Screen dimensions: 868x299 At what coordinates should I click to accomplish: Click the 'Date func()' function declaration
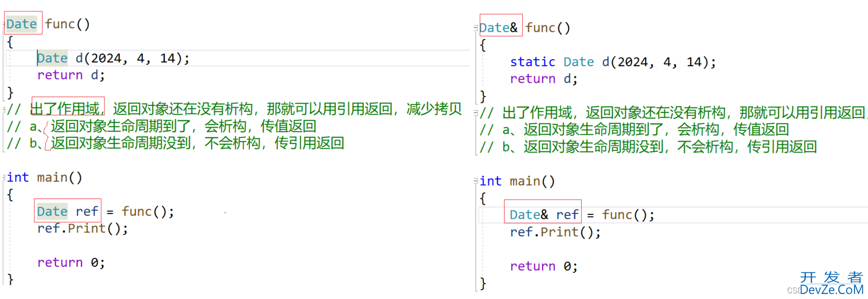(48, 24)
